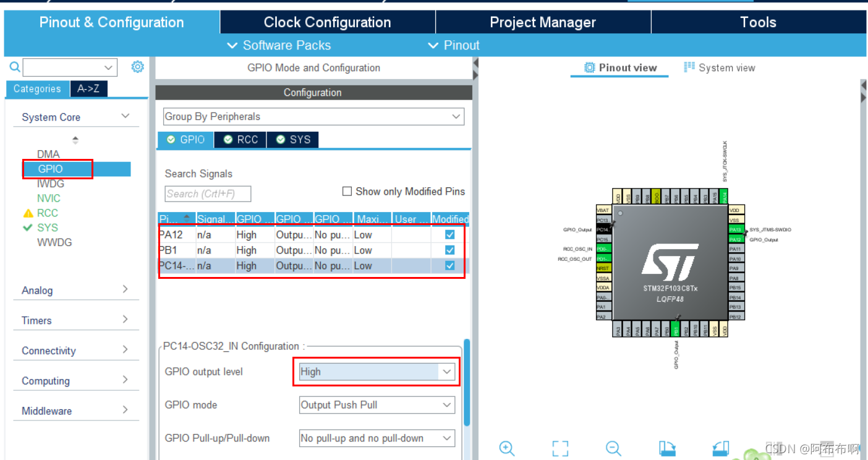Select pin PA1 on the chip's left side
The image size is (868, 460).
604,307
